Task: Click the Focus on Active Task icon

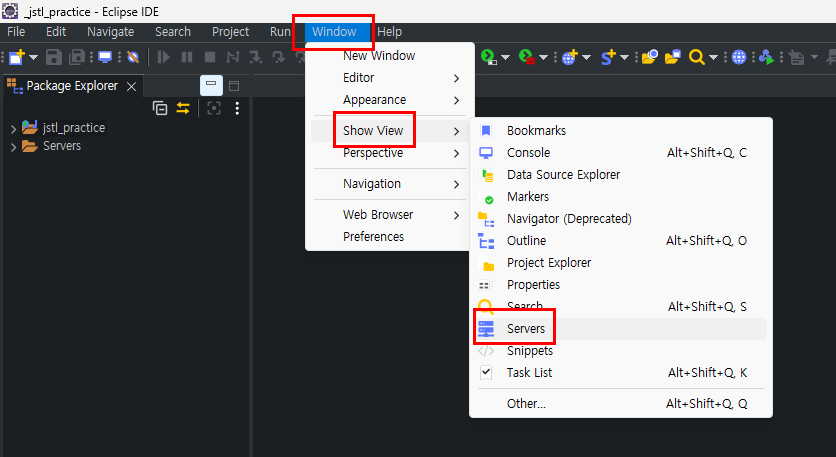Action: click(x=214, y=108)
